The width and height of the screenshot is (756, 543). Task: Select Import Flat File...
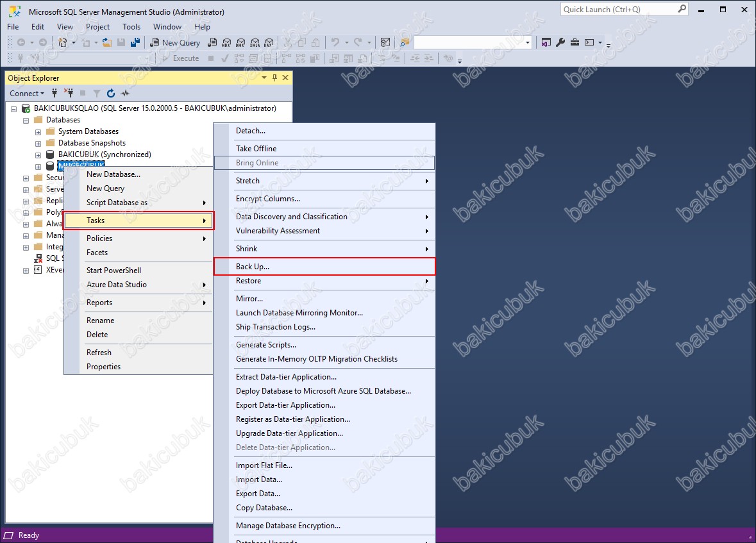[324, 465]
